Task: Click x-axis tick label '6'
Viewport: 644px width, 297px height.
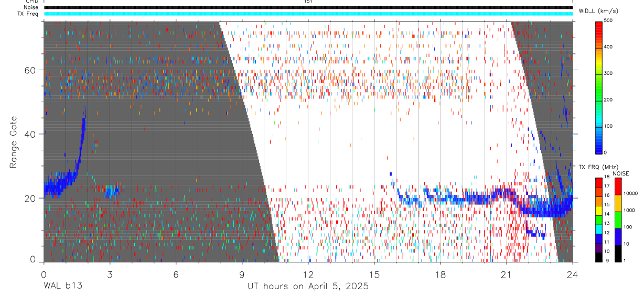Action: click(x=176, y=274)
